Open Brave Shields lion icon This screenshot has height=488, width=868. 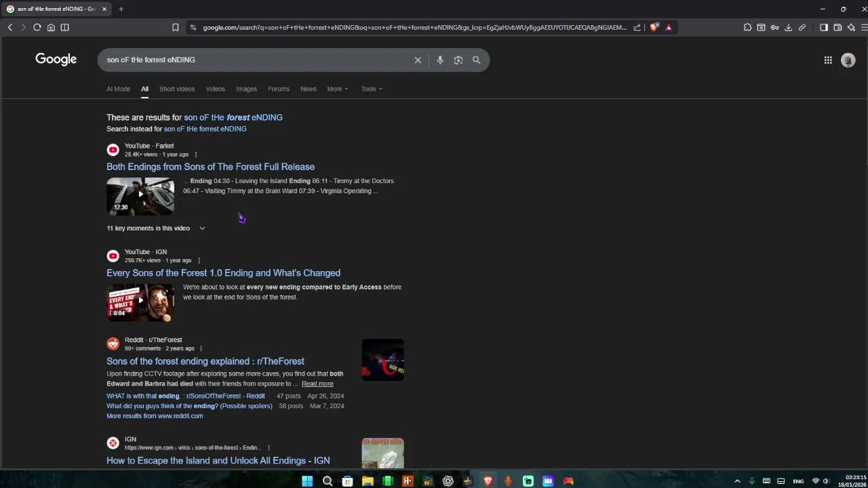(654, 27)
